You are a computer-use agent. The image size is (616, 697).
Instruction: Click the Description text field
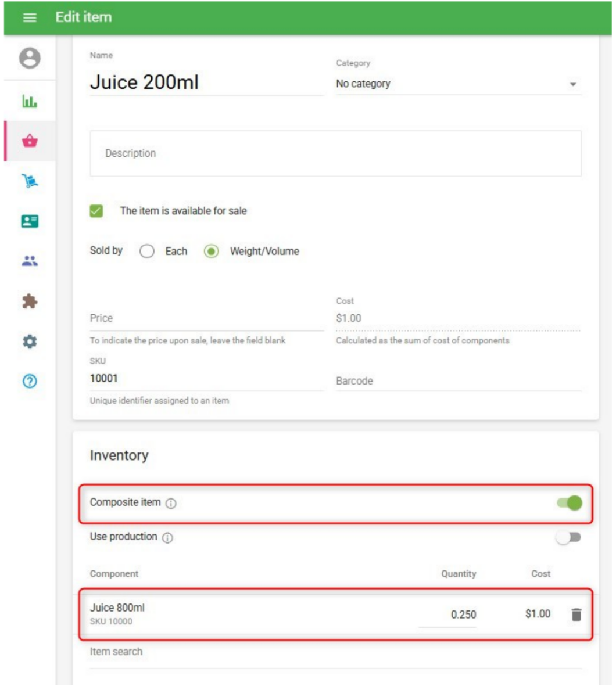tap(335, 153)
